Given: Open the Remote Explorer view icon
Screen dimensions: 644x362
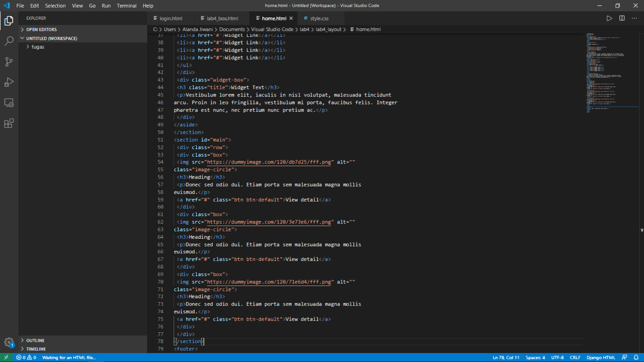Looking at the screenshot, I should click(9, 102).
